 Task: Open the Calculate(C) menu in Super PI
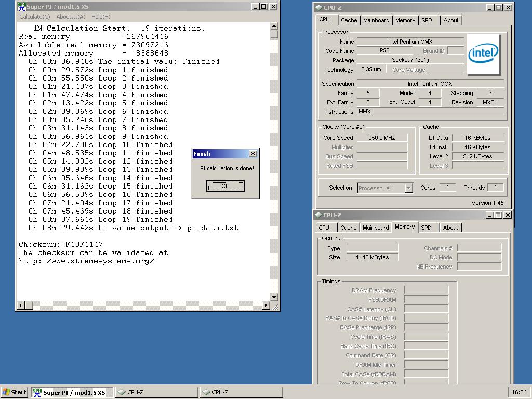(x=35, y=17)
